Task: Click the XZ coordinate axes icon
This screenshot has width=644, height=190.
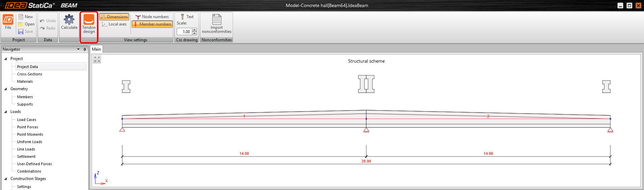Action: [101, 178]
